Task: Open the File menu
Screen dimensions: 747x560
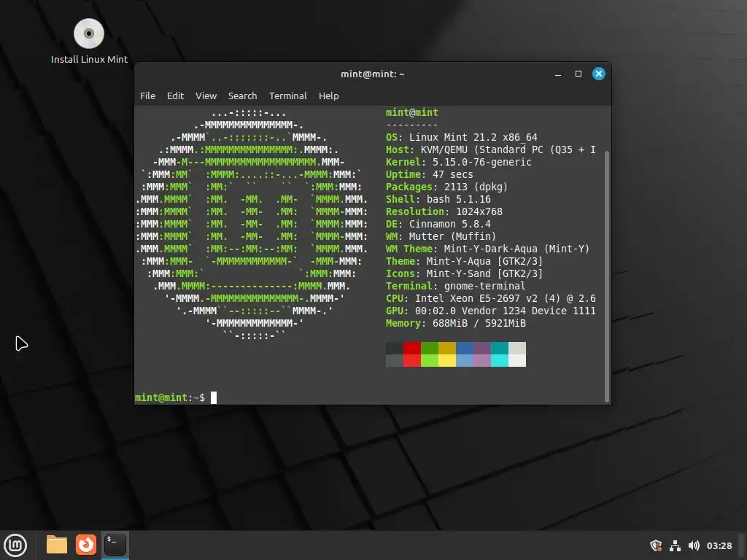Action: pyautogui.click(x=147, y=96)
